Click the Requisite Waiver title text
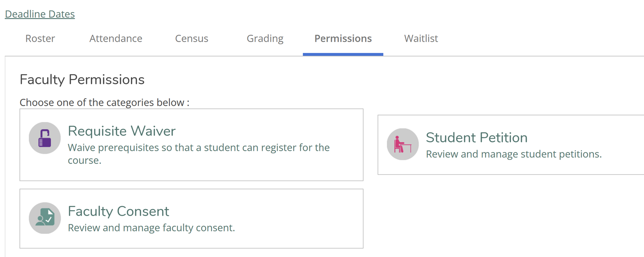The image size is (644, 257). coord(122,131)
